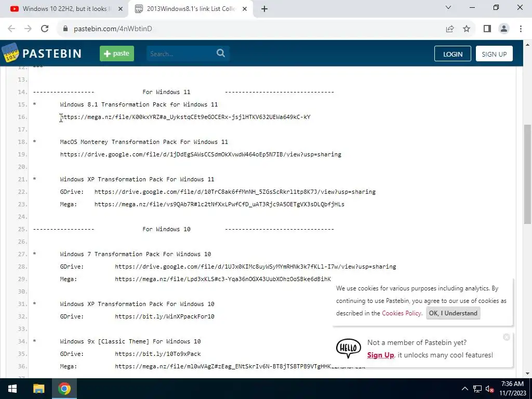Open File Explorer from the taskbar
The height and width of the screenshot is (399, 532).
(38, 389)
